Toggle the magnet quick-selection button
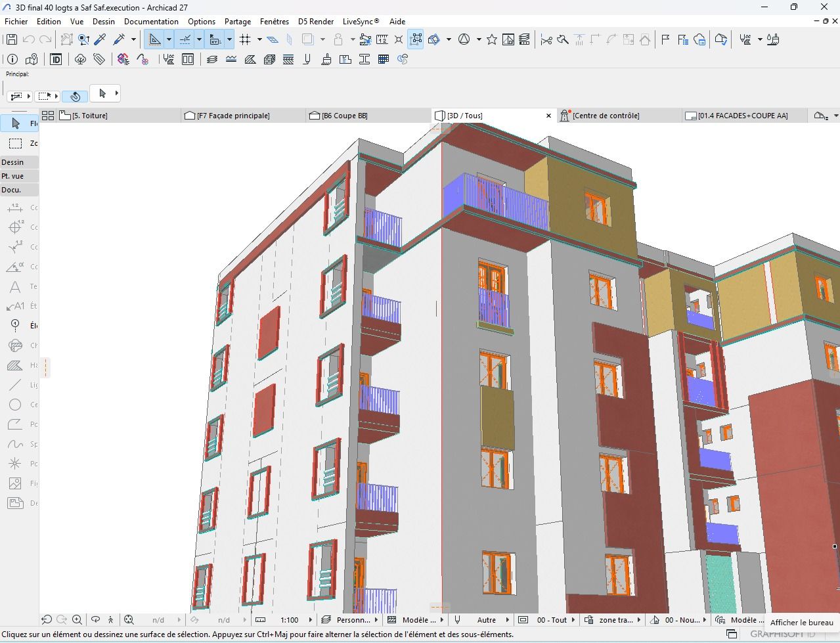This screenshot has height=643, width=840. click(x=75, y=96)
